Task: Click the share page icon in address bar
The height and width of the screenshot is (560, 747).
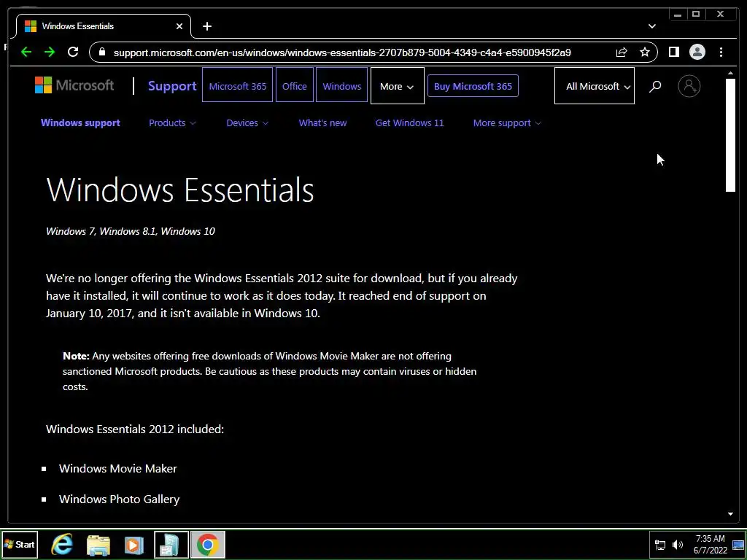Action: click(x=622, y=52)
